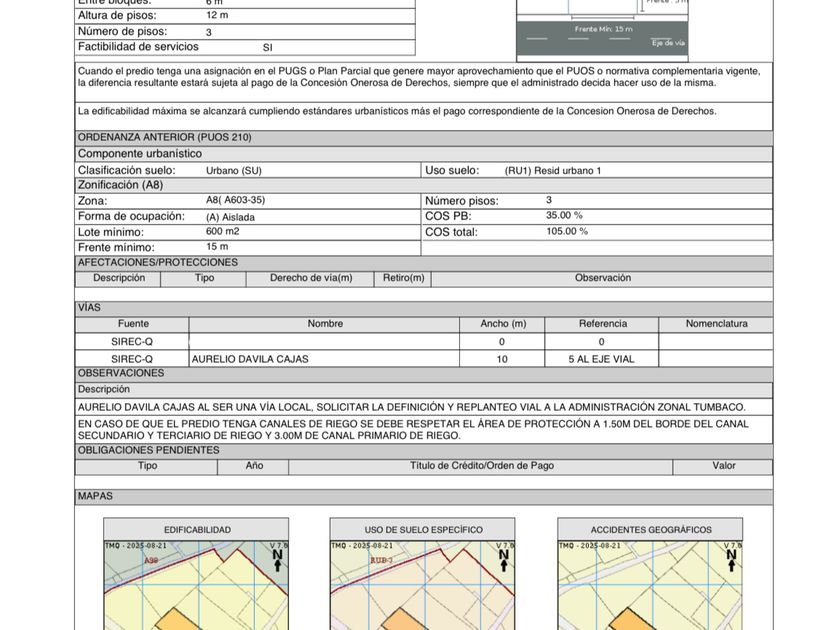
Task: Click the '35.00 %' COS PB value
Action: coord(564,215)
